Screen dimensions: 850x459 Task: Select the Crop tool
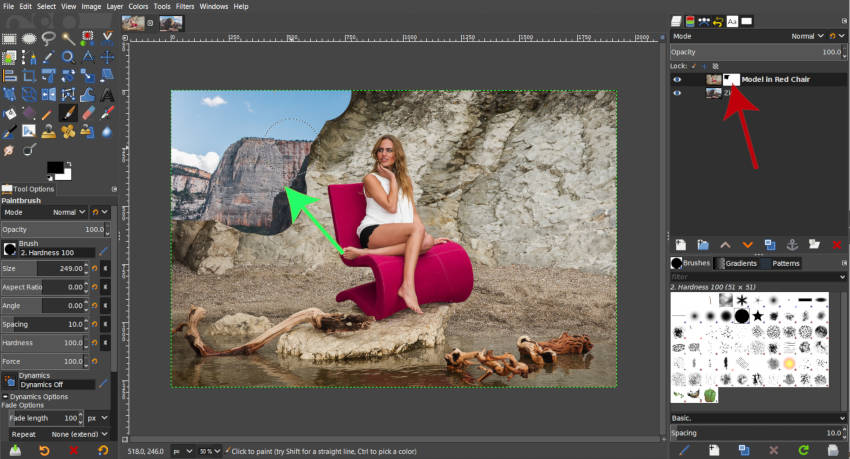coord(29,76)
